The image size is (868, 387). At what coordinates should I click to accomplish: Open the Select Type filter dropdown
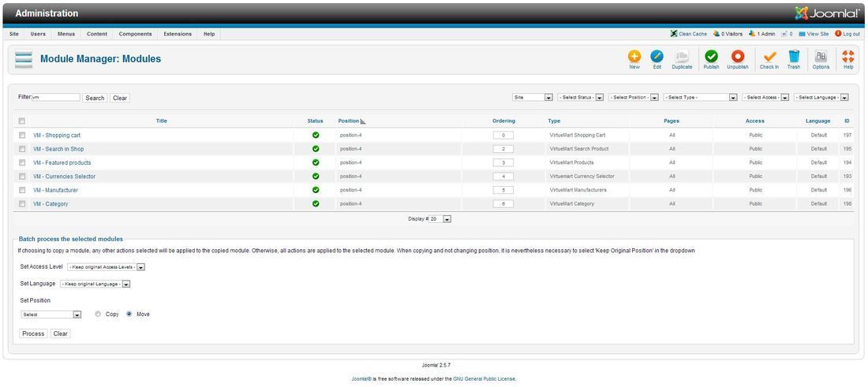(x=700, y=97)
